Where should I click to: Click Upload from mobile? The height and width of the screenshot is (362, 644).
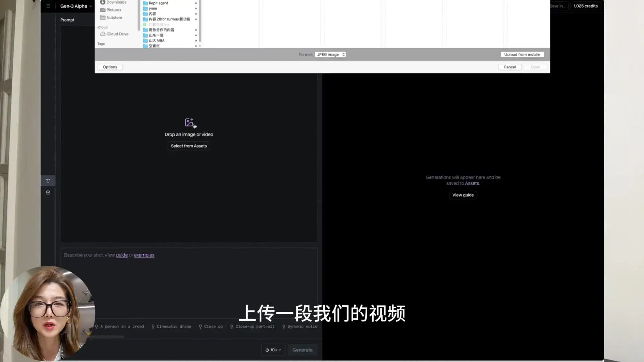coord(522,54)
